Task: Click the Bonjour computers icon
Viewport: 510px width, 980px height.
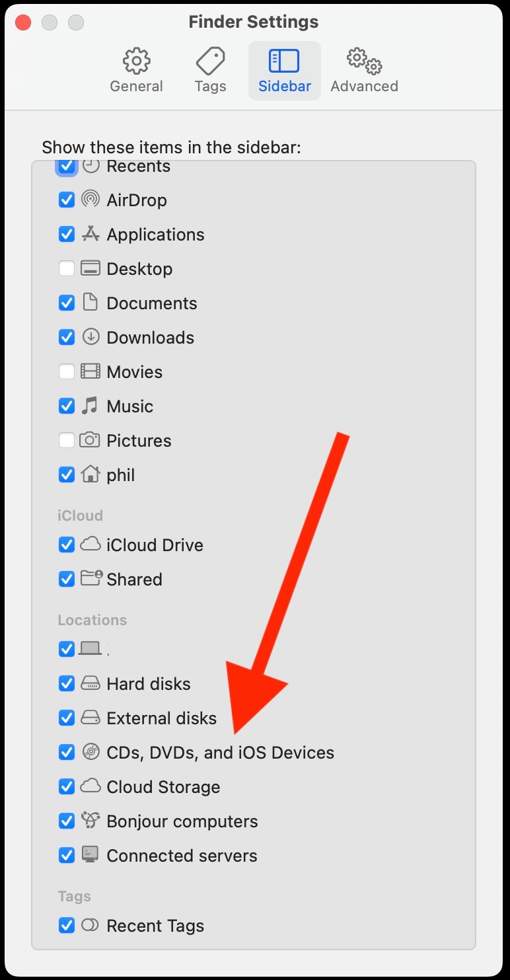Action: tap(91, 821)
